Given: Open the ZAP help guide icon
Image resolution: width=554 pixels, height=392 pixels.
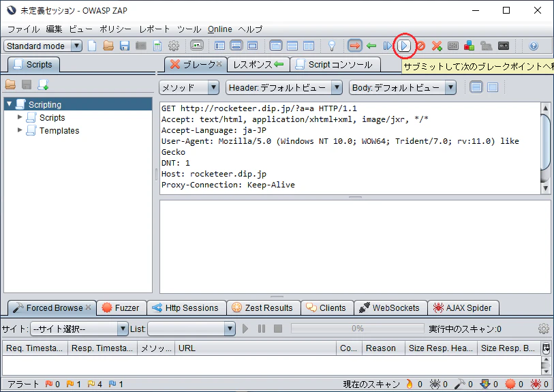Looking at the screenshot, I should (534, 46).
